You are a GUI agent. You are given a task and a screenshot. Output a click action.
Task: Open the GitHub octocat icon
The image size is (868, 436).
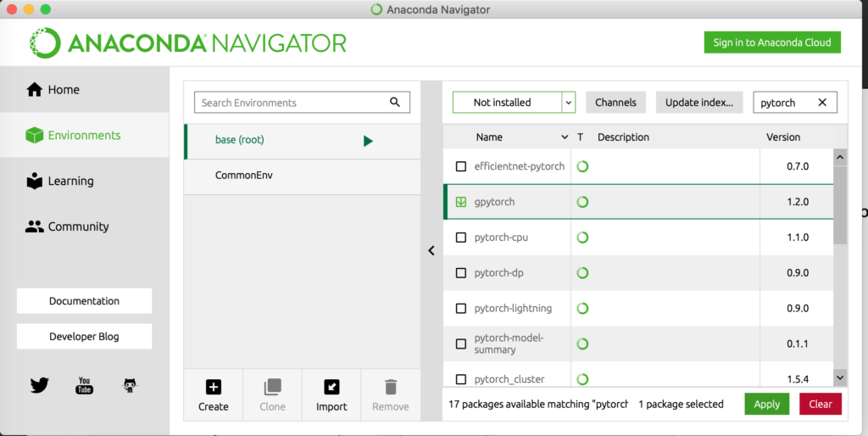(130, 385)
